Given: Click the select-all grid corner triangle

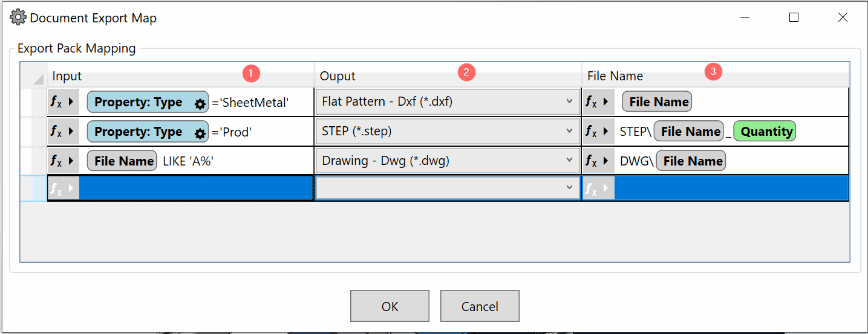Looking at the screenshot, I should click(38, 79).
